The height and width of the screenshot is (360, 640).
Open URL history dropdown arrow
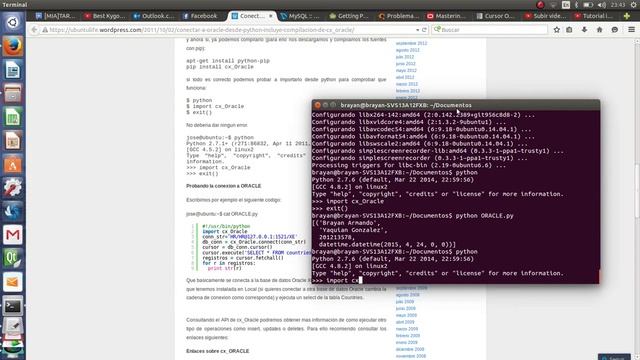coord(417,30)
